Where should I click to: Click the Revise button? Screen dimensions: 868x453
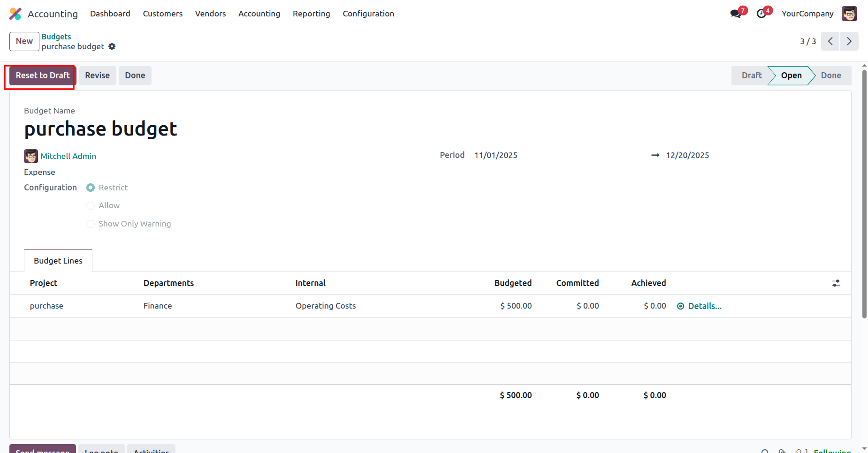[x=98, y=75]
